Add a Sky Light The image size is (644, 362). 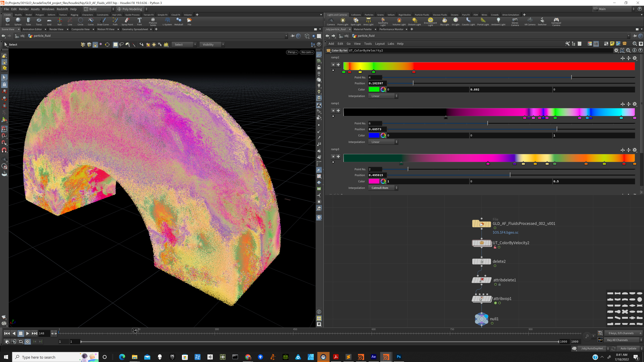click(444, 21)
